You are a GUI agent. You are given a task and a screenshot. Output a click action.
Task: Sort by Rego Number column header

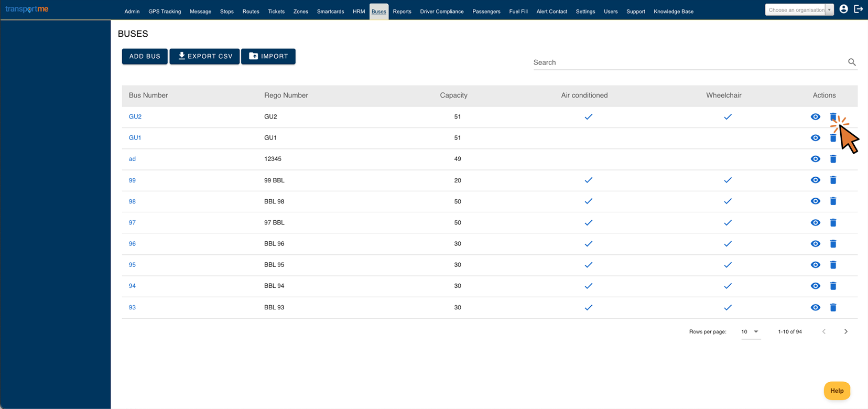coord(286,95)
